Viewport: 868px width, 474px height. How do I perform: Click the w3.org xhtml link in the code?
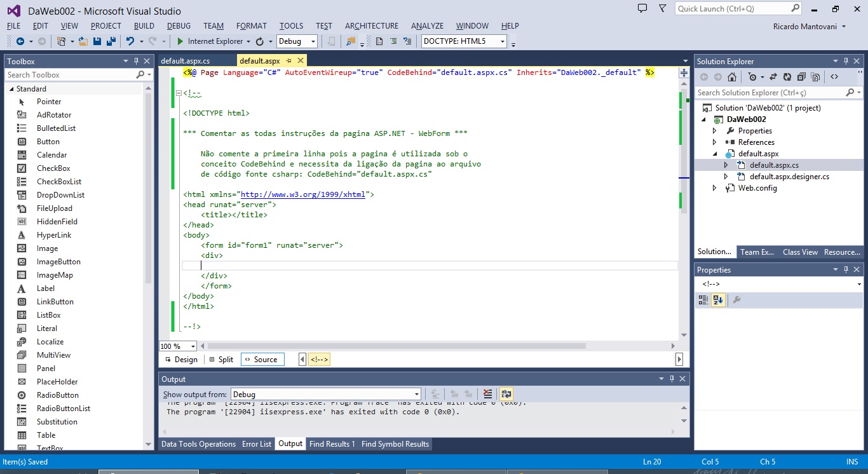pos(303,194)
